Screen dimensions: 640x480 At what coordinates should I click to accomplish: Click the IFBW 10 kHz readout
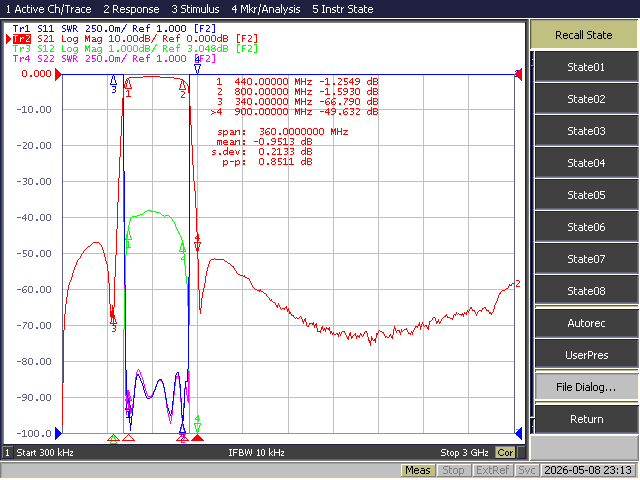pos(256,453)
